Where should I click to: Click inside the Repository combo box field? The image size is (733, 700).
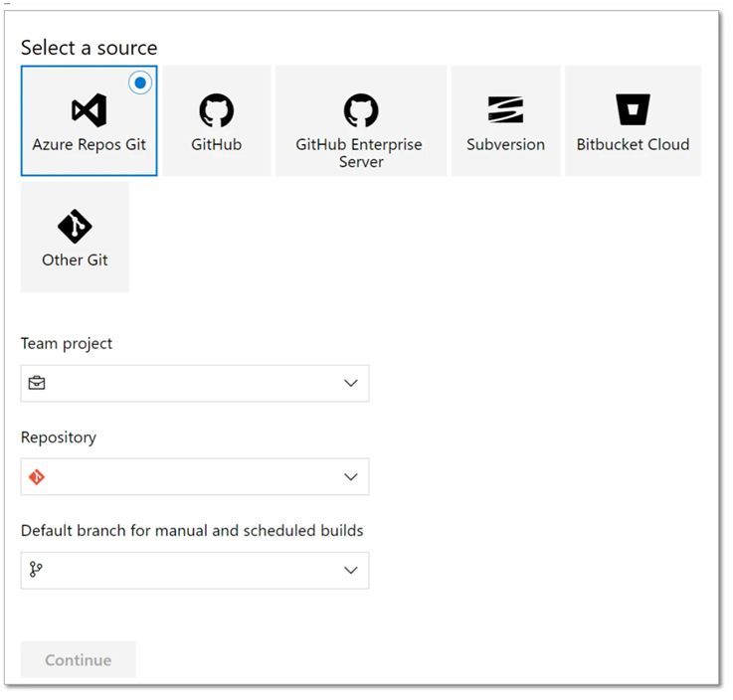[189, 477]
